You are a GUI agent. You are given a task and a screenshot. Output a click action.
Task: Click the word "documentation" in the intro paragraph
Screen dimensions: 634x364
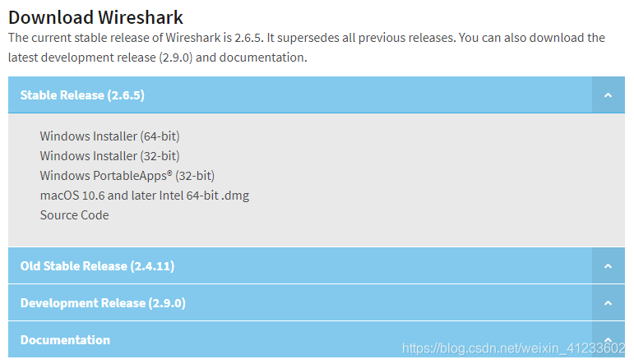[x=262, y=58]
